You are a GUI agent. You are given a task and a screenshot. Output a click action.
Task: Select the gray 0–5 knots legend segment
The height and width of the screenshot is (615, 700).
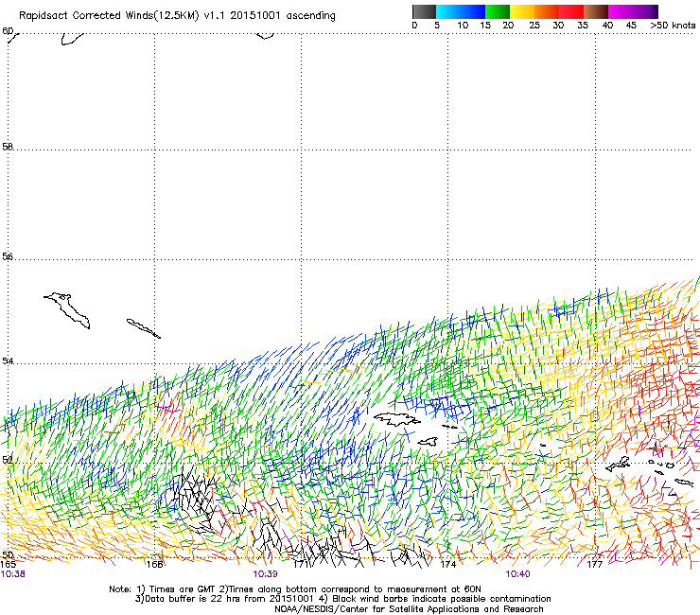(x=424, y=11)
